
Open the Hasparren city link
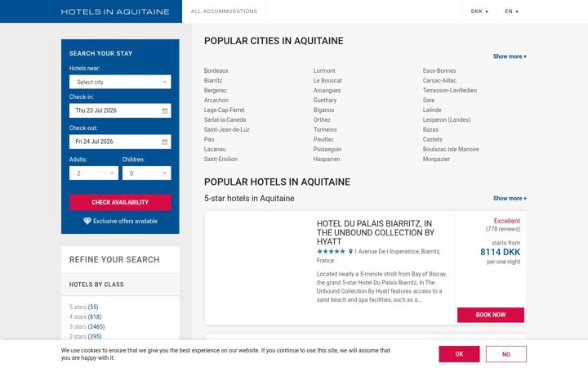pos(327,159)
